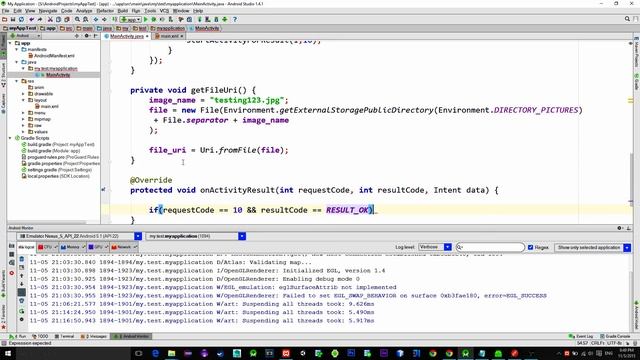Open the Build menu
Screen dimensions: 640x360
pos(122,11)
